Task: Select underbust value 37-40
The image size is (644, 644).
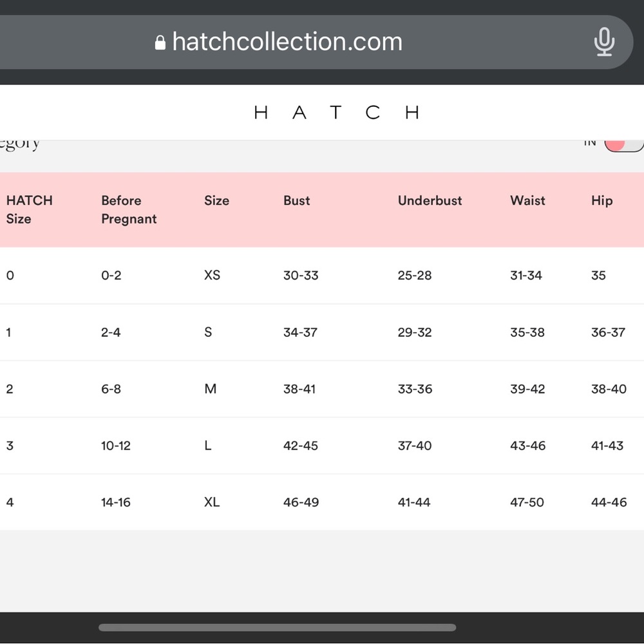Action: tap(414, 445)
